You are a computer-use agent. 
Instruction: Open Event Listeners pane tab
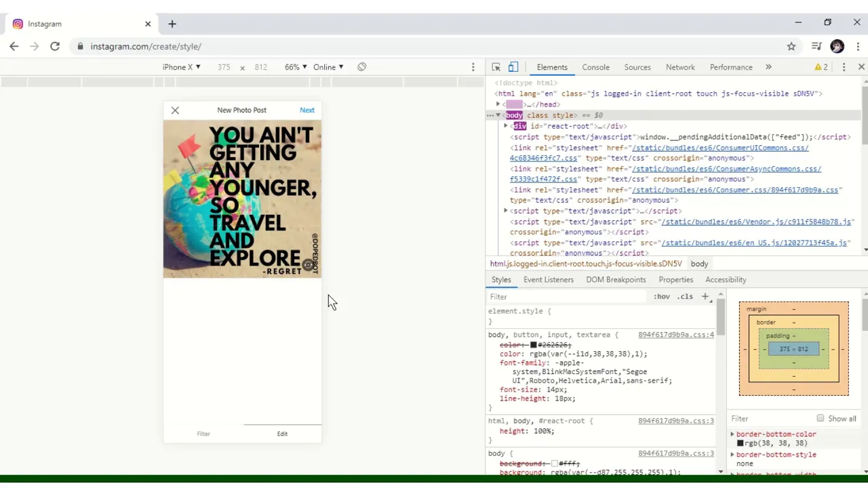(549, 279)
